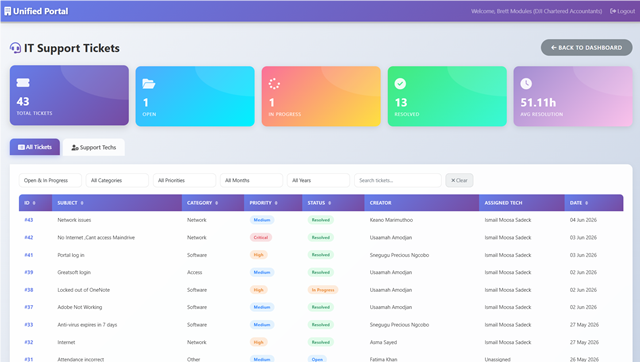
Task: Click the Critical priority badge on ticket #42
Action: click(x=261, y=238)
